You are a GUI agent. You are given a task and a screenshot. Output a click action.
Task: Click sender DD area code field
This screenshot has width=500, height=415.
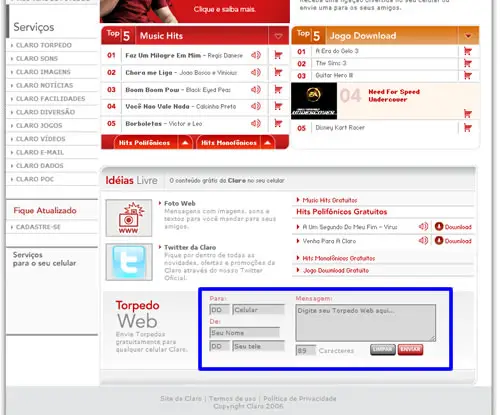pyautogui.click(x=220, y=346)
